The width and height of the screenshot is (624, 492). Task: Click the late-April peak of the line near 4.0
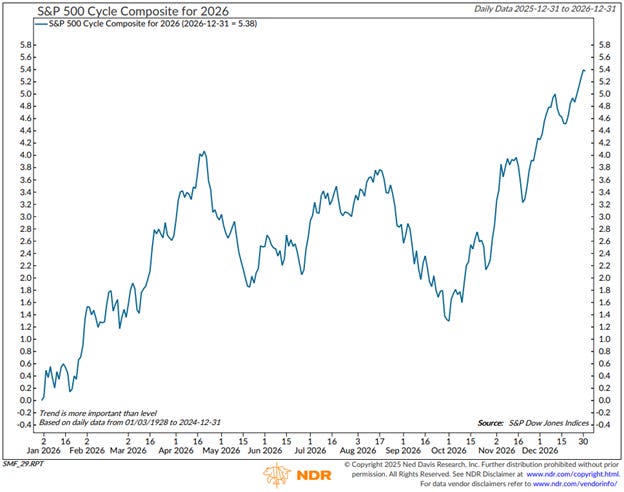pos(204,152)
